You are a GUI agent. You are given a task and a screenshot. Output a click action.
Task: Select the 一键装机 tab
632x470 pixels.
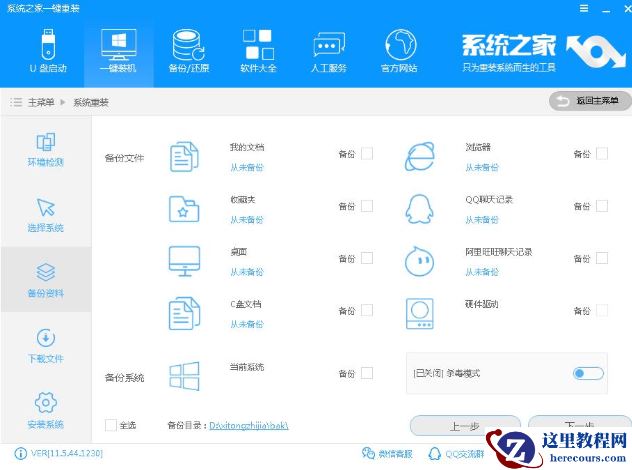click(x=118, y=51)
